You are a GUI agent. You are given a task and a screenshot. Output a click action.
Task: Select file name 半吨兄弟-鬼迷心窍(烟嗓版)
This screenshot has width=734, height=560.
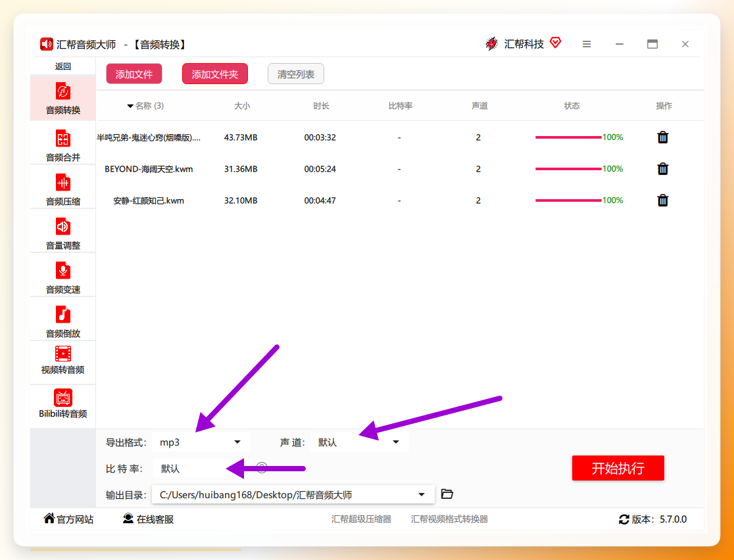coord(149,137)
